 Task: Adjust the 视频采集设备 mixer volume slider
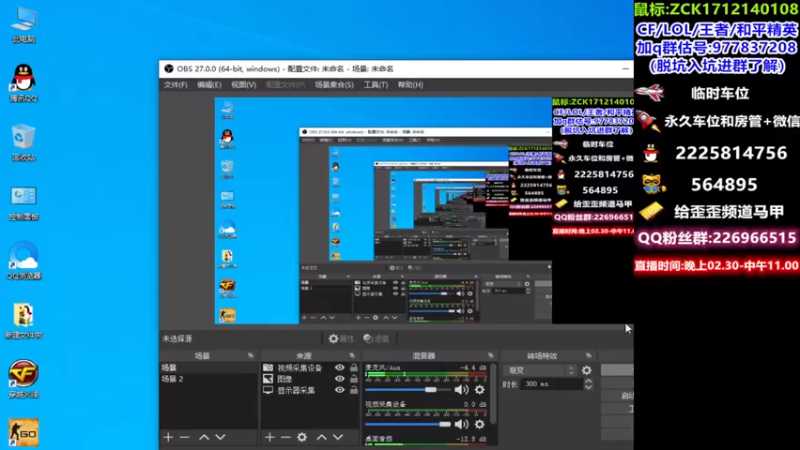408,424
